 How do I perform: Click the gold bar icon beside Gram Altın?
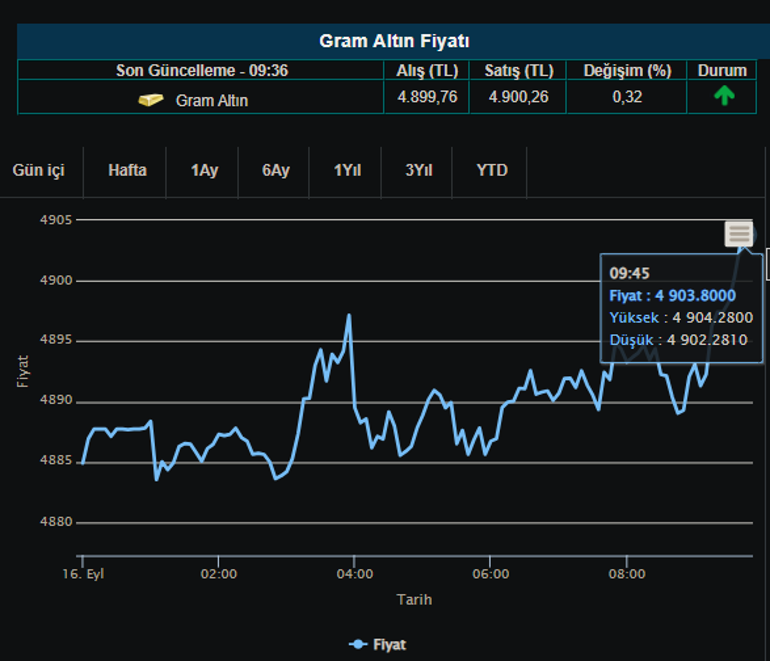(151, 100)
